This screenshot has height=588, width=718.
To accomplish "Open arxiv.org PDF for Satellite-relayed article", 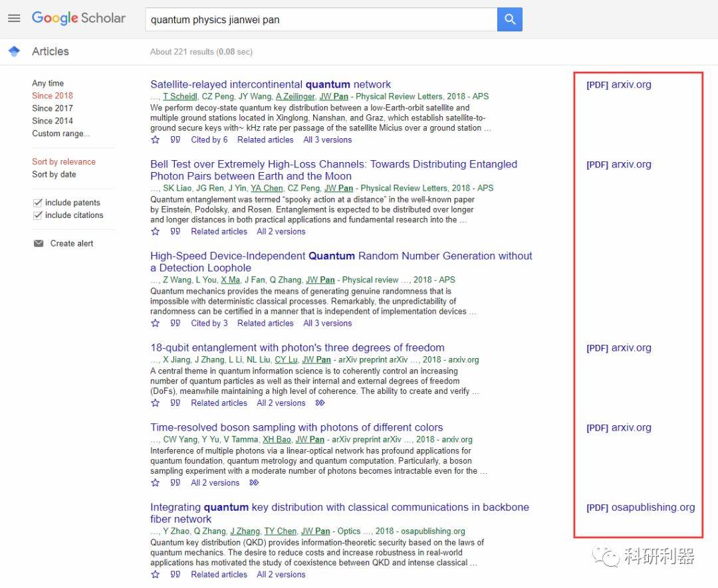I will coord(618,84).
